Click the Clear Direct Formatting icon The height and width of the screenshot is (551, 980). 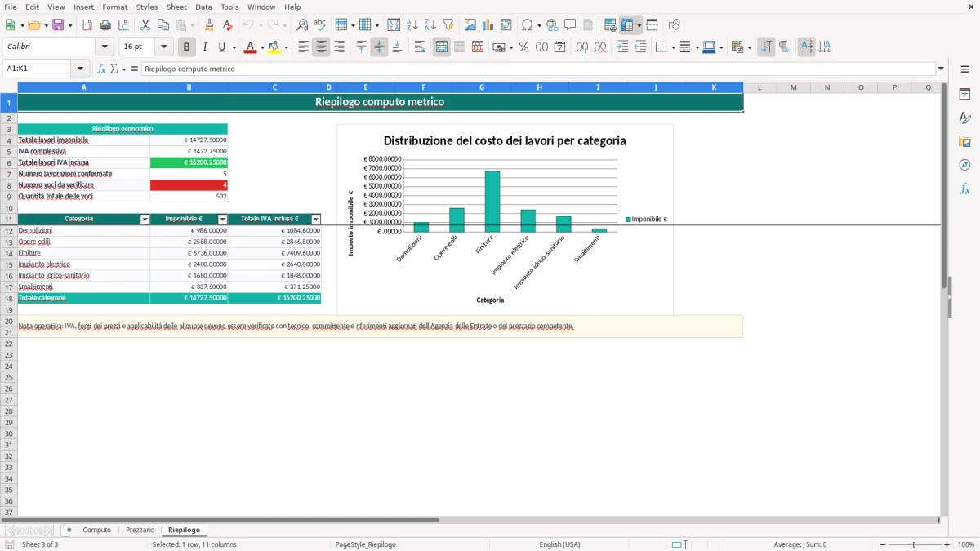tap(227, 25)
